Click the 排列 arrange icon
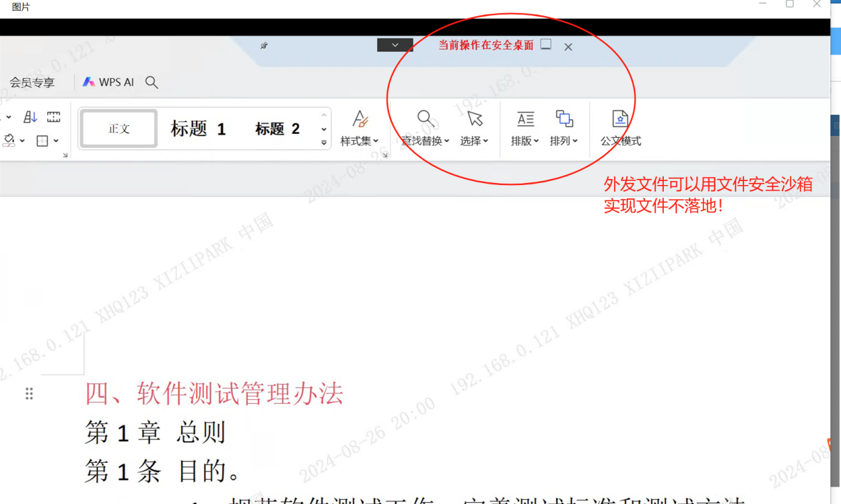The image size is (841, 504). pos(564,119)
